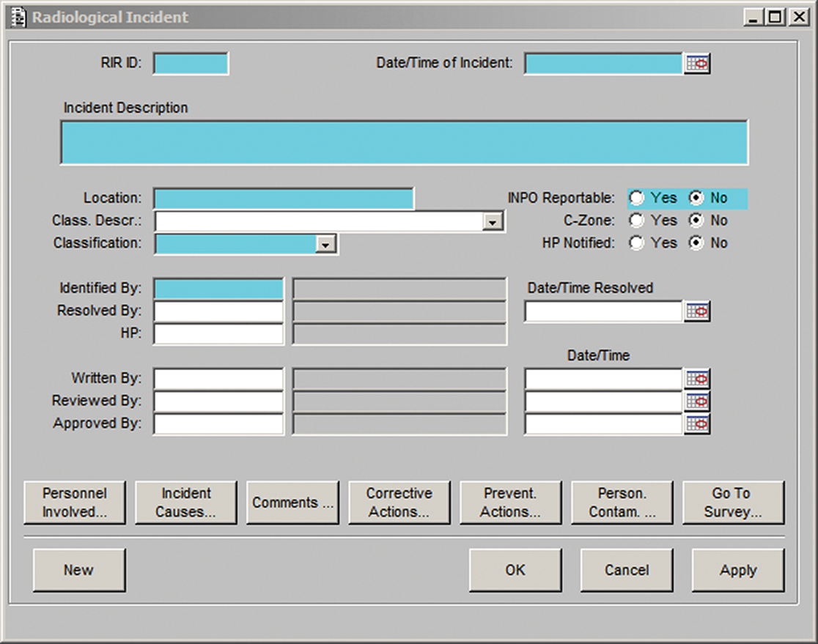The height and width of the screenshot is (644, 818).
Task: Set HP Notified to No
Action: point(696,243)
